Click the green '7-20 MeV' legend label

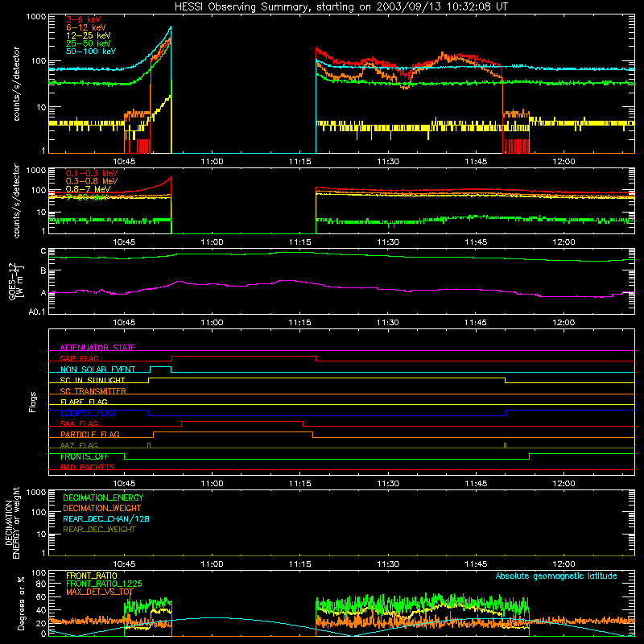[86, 197]
